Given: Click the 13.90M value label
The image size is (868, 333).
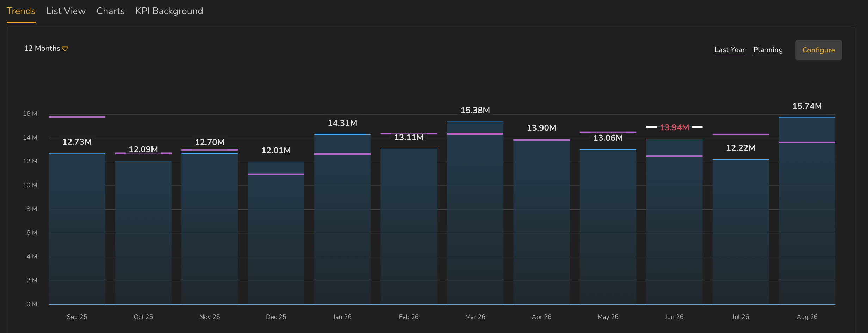Looking at the screenshot, I should click(x=541, y=128).
